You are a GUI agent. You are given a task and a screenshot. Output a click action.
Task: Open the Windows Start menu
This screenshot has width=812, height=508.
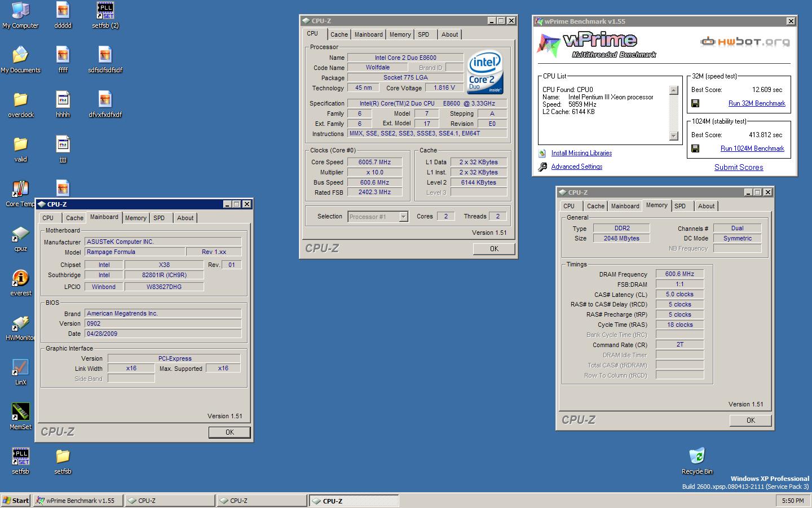coord(16,501)
